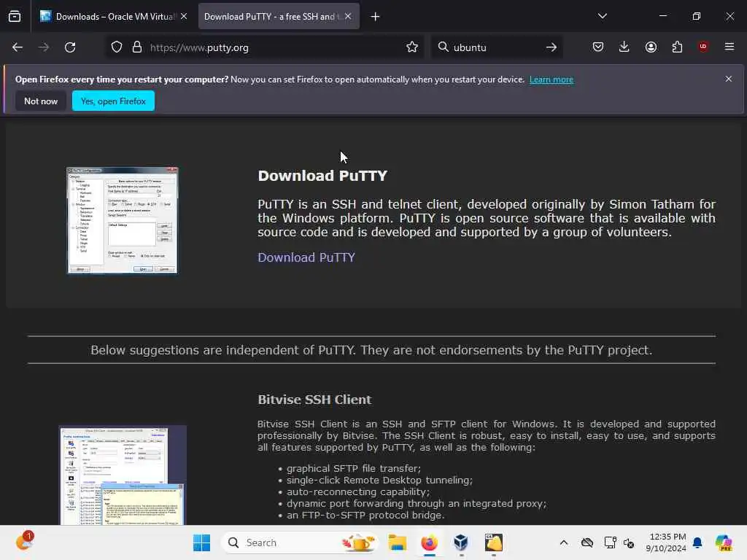
Task: View site security padlock info
Action: pos(137,47)
